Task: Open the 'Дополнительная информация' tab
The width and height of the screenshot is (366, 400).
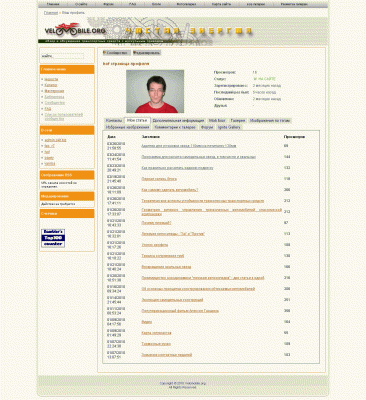Action: point(178,121)
